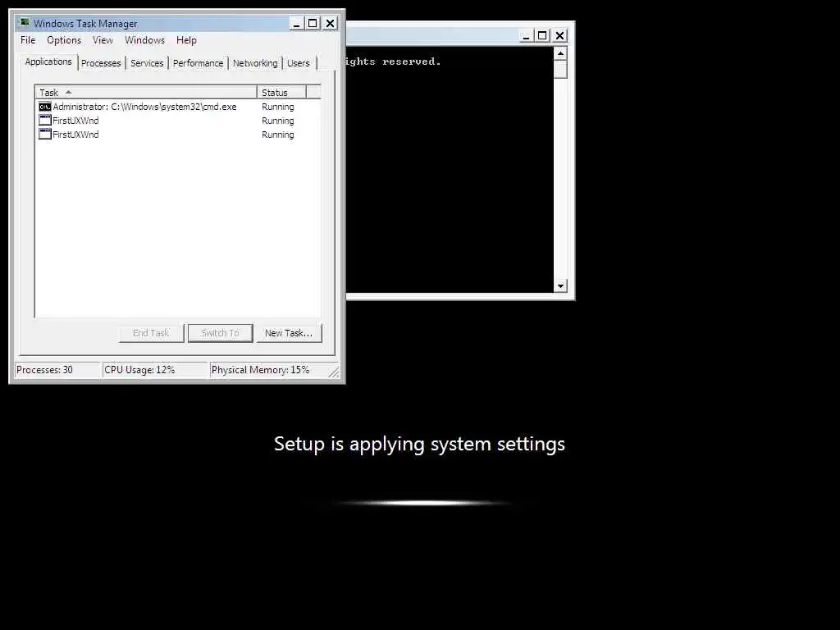Switch to the Processes tab
Image resolution: width=840 pixels, height=630 pixels.
(101, 63)
